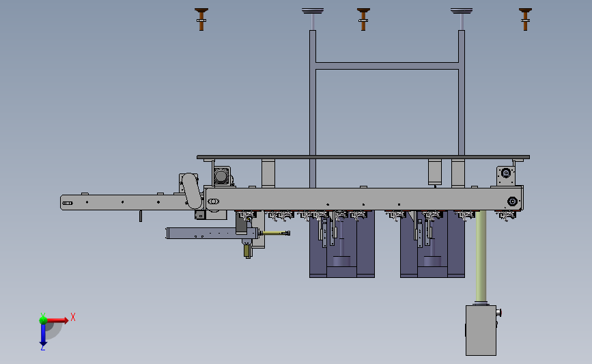Select the long main conveyor beam
592x364 pixels.
(363, 199)
